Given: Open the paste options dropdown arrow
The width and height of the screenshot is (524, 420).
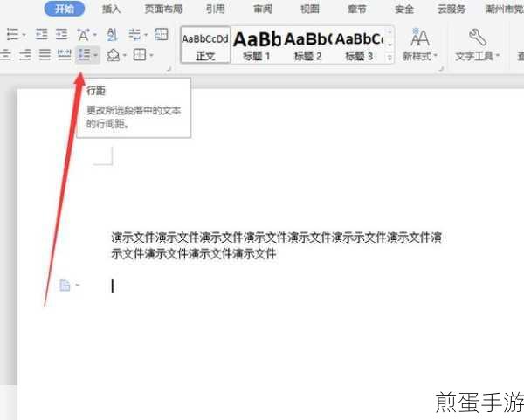Looking at the screenshot, I should [x=78, y=285].
